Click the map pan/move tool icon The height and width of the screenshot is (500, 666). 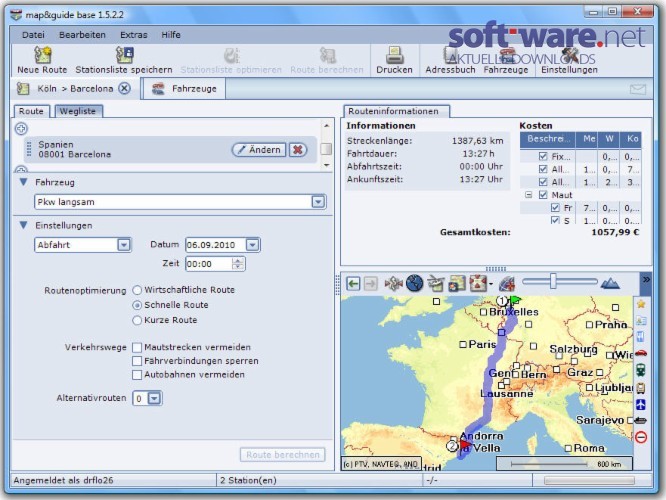pyautogui.click(x=393, y=283)
